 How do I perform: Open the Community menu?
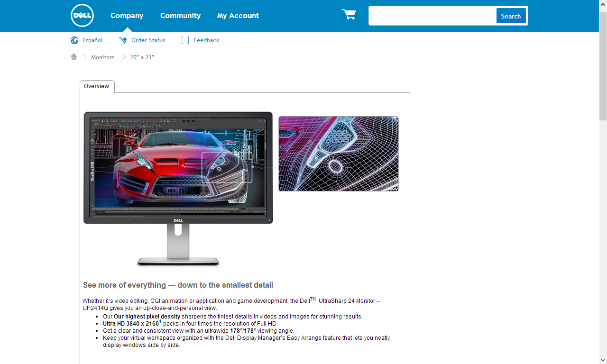(180, 16)
